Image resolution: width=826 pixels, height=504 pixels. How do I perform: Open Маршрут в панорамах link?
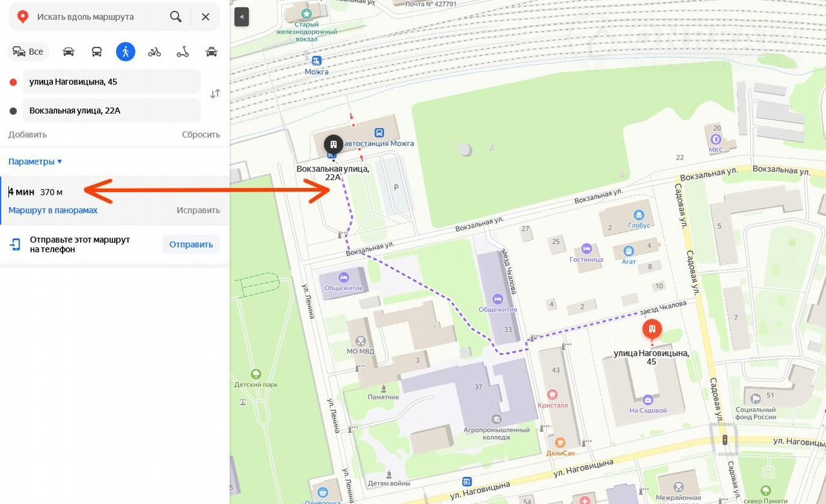pos(53,210)
